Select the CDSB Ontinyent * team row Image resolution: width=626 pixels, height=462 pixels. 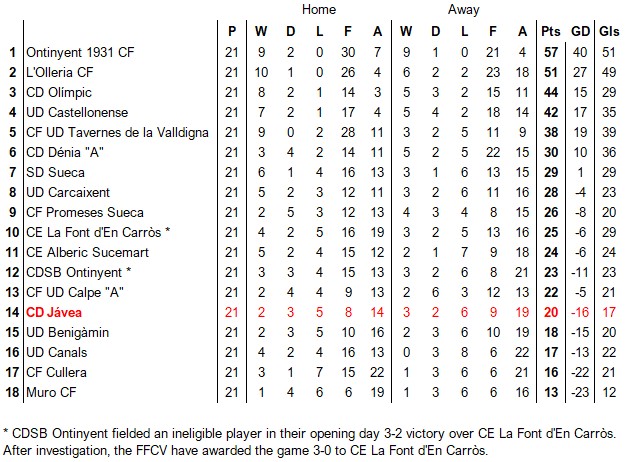pos(79,272)
